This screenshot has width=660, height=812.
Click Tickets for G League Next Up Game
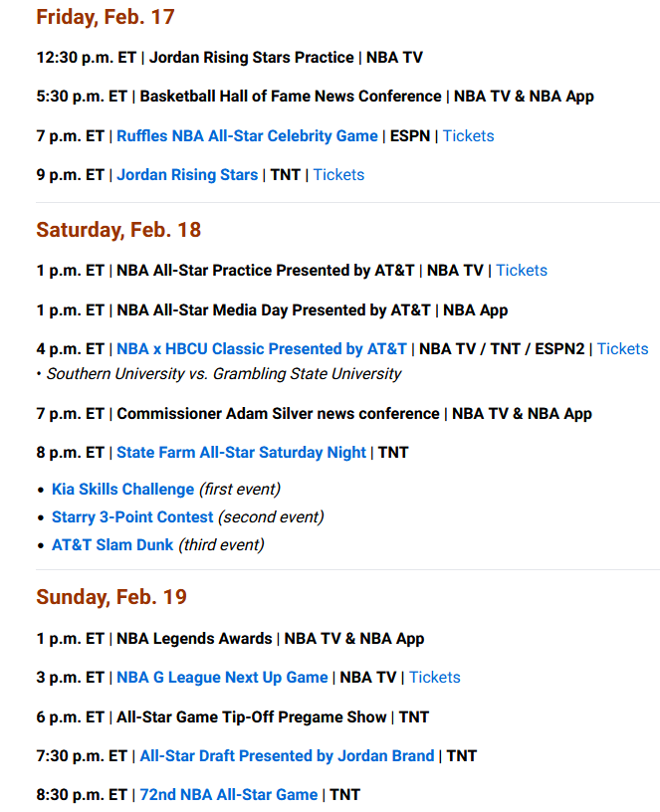(x=434, y=678)
